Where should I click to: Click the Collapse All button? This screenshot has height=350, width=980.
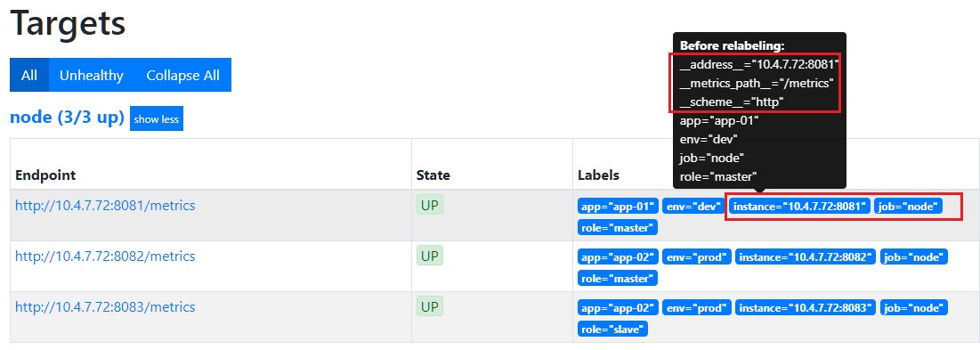[x=183, y=75]
